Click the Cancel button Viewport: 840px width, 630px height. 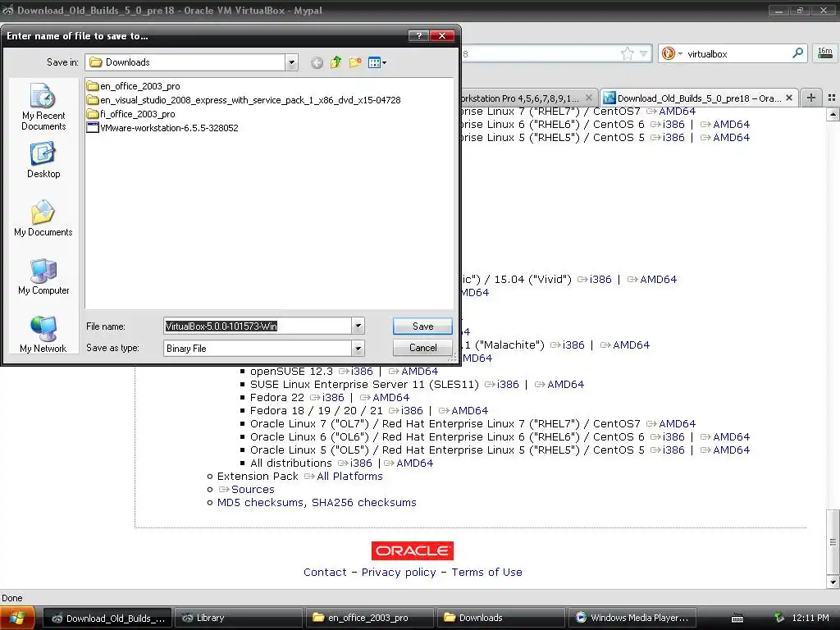[x=422, y=348]
